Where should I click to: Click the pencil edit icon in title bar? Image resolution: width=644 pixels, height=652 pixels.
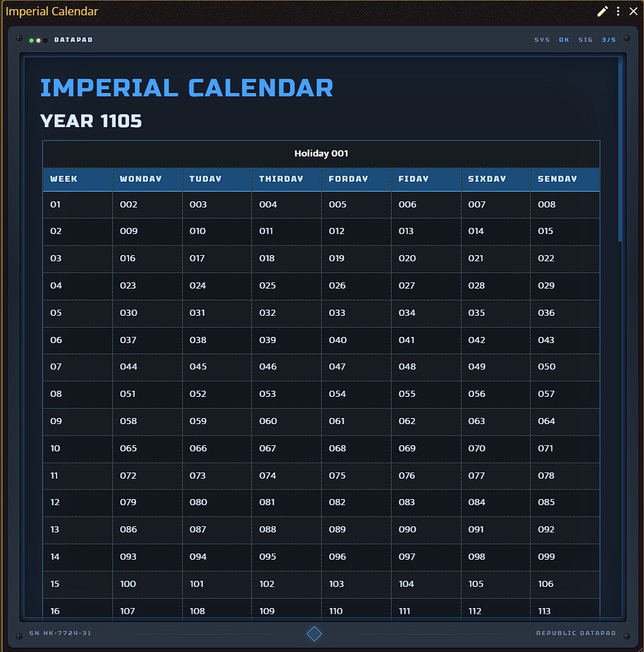[x=602, y=11]
